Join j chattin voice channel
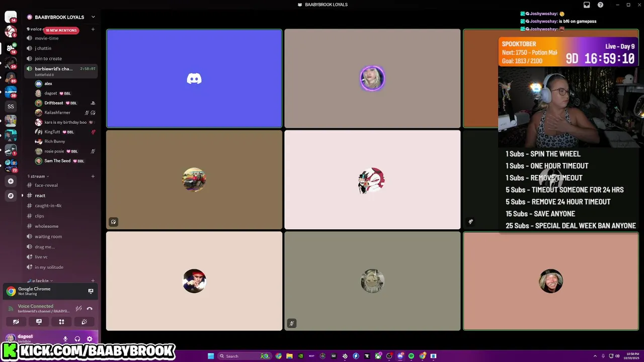 [61, 48]
